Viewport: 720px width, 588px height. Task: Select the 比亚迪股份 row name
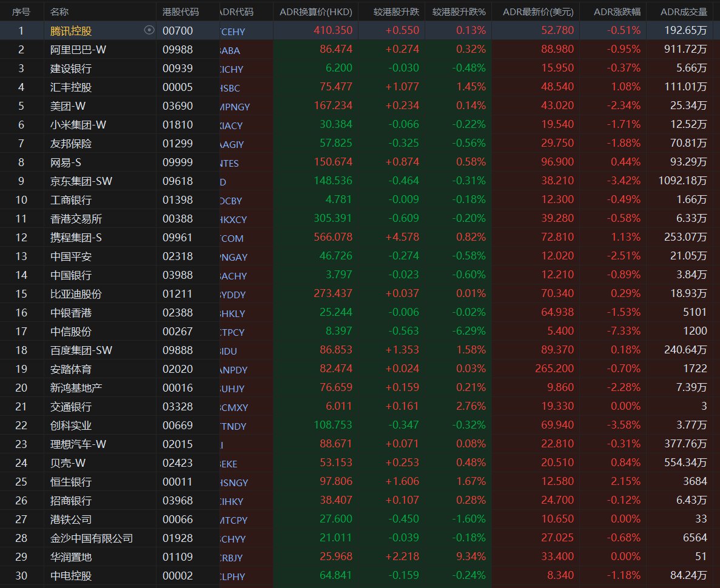[76, 294]
